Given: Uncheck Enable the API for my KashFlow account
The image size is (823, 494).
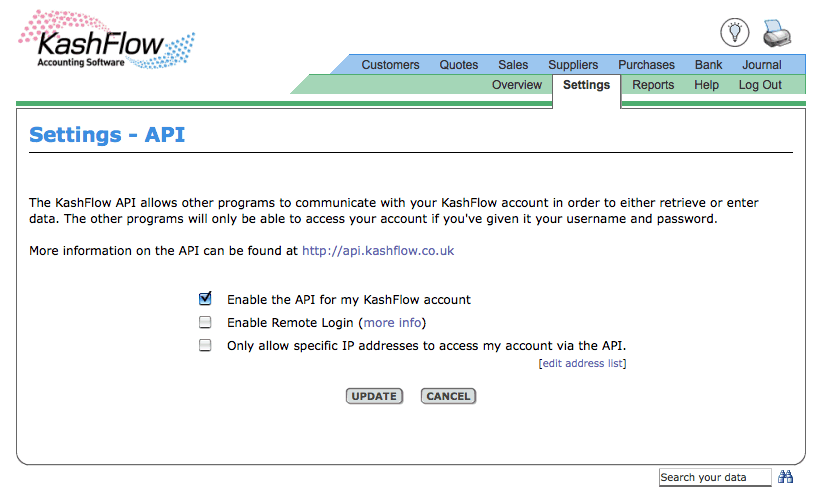Looking at the screenshot, I should [x=205, y=298].
